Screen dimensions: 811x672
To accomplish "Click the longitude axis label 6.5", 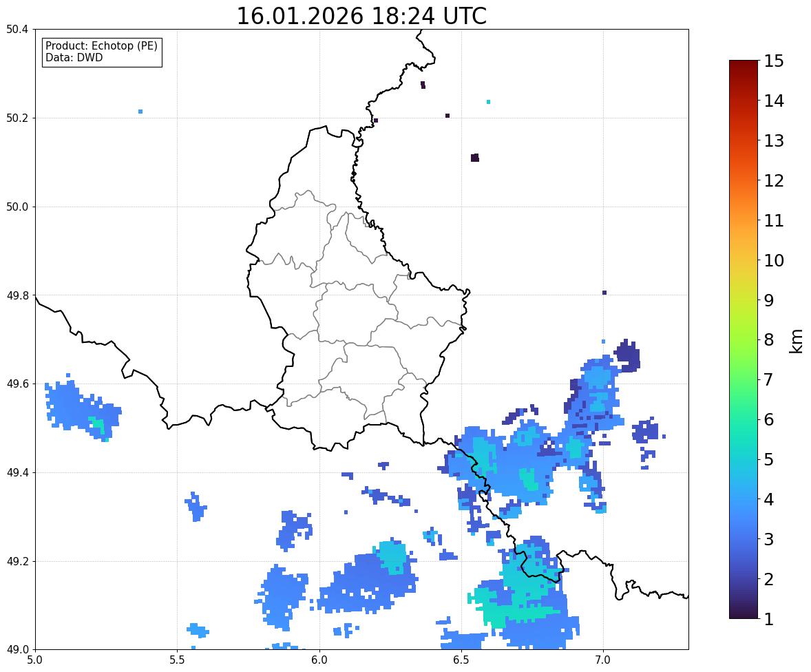I will [461, 660].
